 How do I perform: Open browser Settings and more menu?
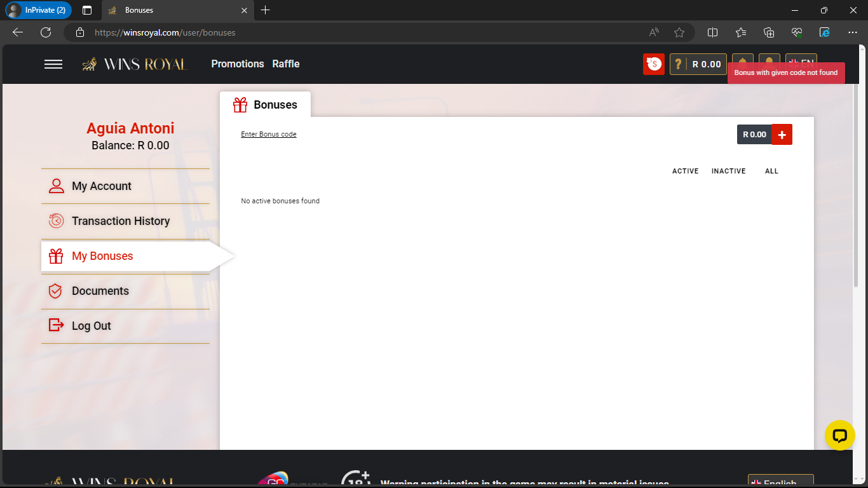[853, 32]
